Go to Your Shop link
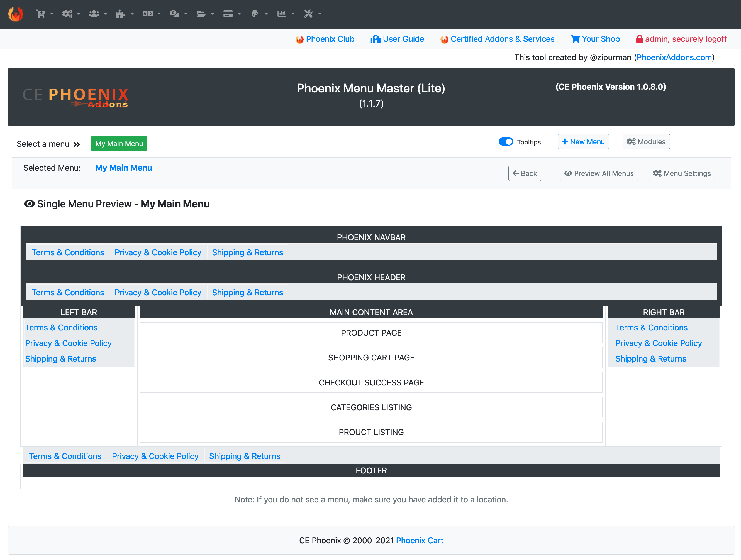The height and width of the screenshot is (560, 741). tap(601, 39)
